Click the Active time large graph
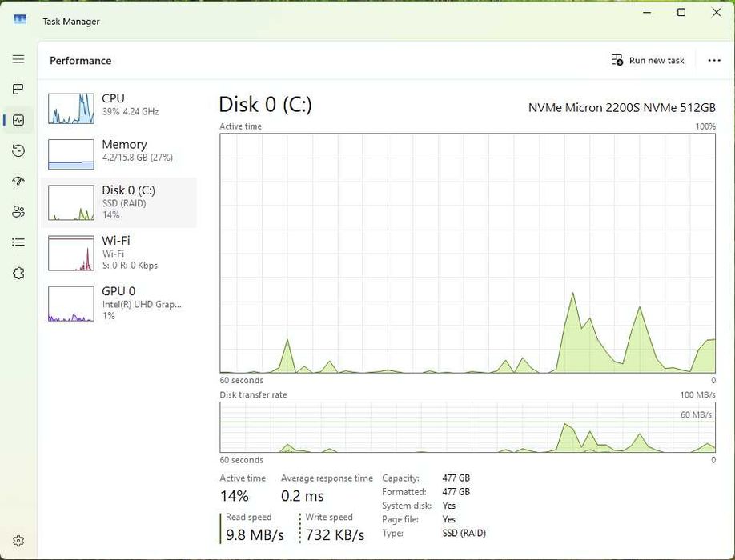This screenshot has width=735, height=560. tap(468, 254)
